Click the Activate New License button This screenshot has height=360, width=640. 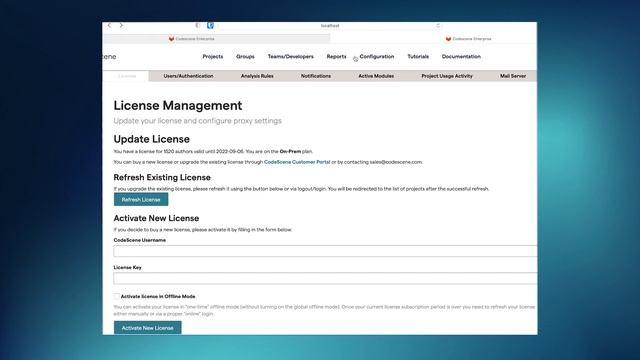pyautogui.click(x=147, y=328)
